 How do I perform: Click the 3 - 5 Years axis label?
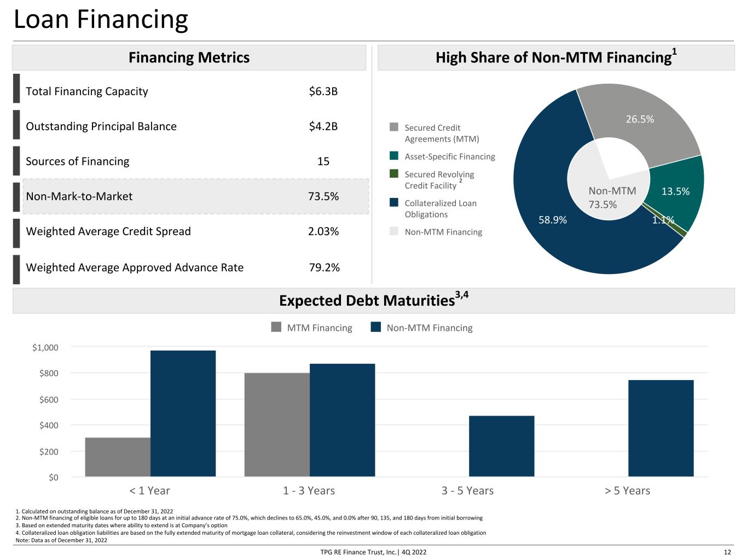pyautogui.click(x=468, y=491)
